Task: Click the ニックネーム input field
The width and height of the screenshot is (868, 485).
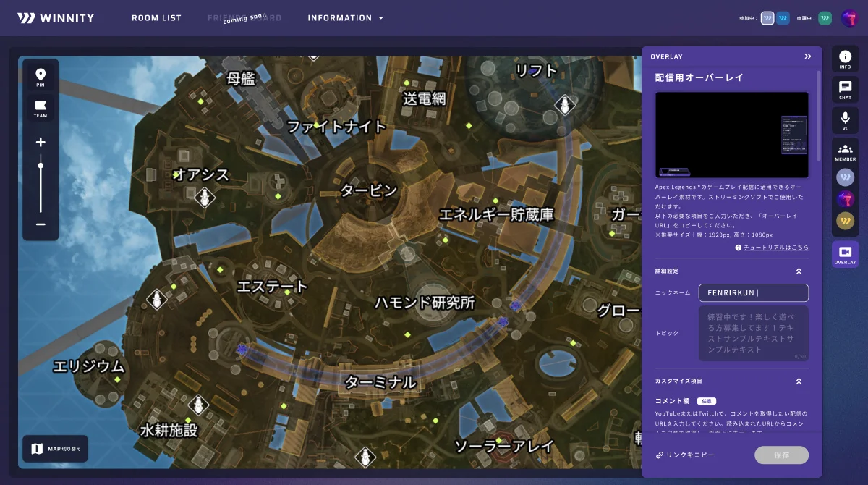Action: click(753, 292)
